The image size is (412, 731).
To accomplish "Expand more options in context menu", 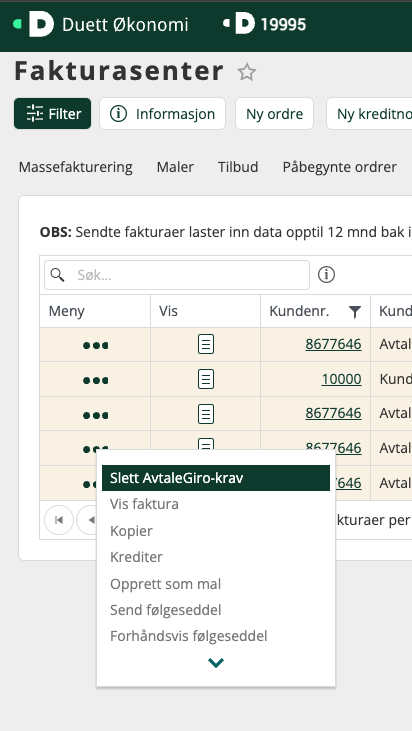I will pyautogui.click(x=216, y=662).
